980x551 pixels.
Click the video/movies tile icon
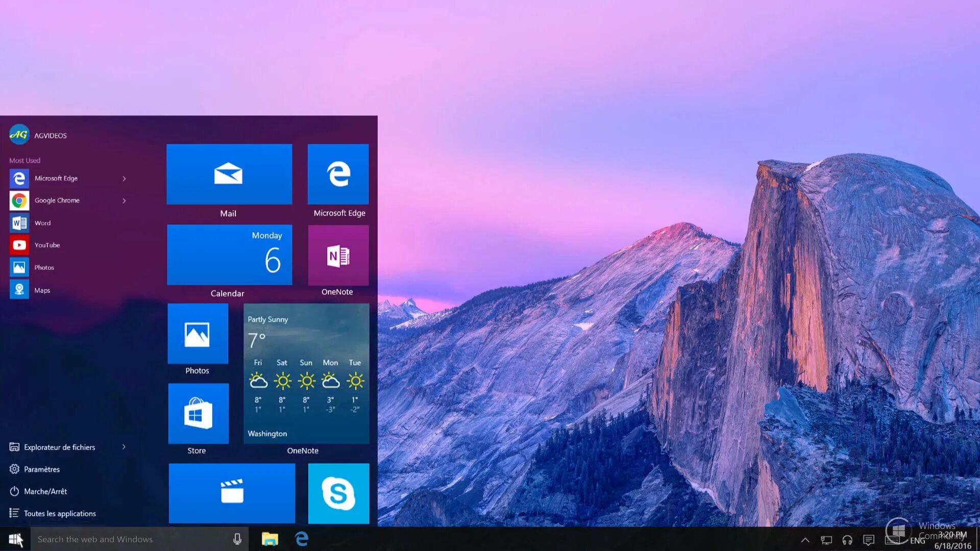click(231, 492)
